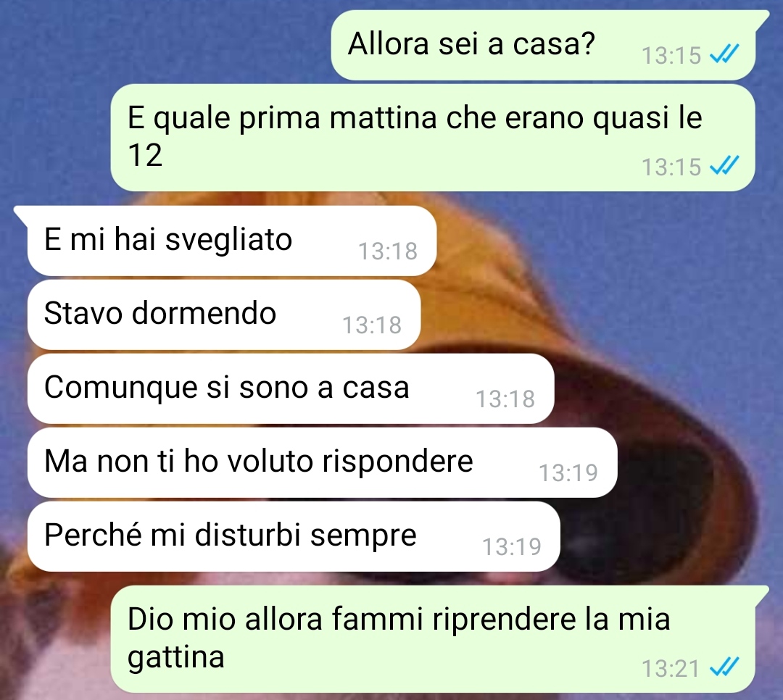Click timestamp beside 'Stavo dormendo'
Screen dimensions: 783x700
[371, 325]
